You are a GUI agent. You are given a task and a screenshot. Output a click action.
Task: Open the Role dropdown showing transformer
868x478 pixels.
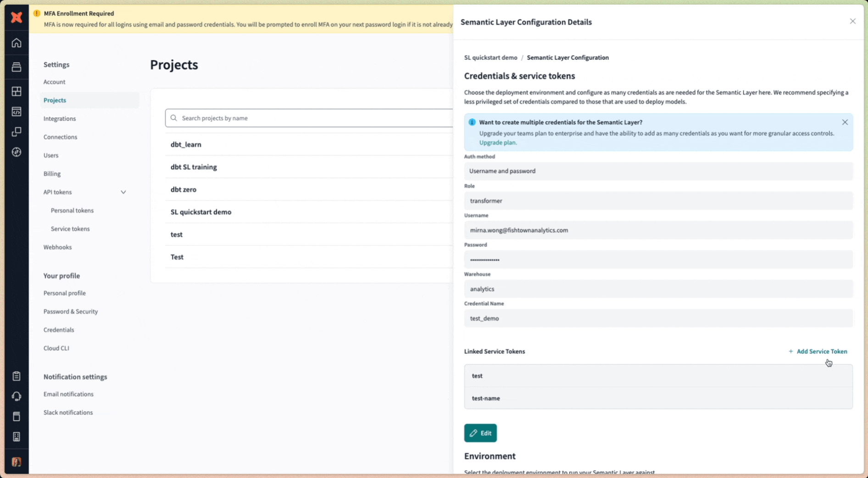tap(658, 200)
